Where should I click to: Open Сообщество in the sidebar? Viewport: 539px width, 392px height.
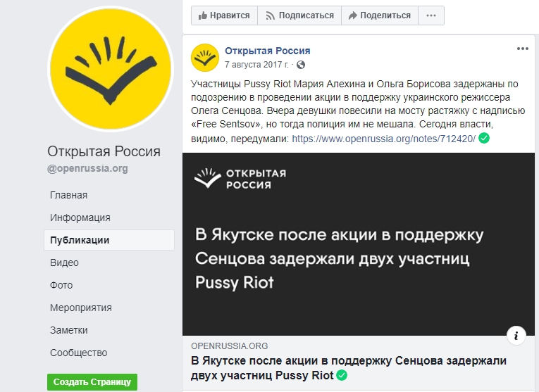click(x=78, y=353)
